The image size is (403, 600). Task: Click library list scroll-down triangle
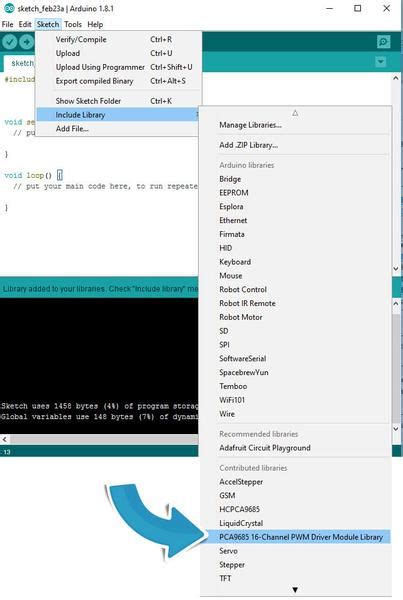295,590
